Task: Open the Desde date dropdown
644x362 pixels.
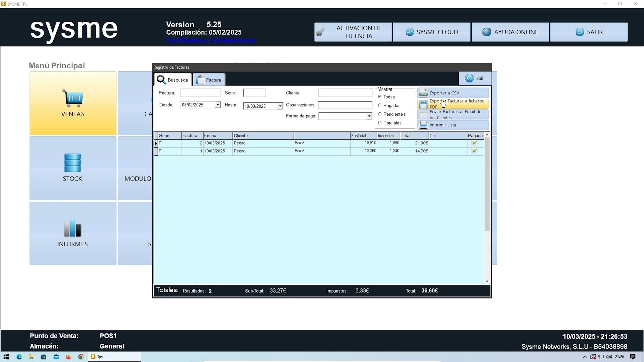Action: click(217, 105)
